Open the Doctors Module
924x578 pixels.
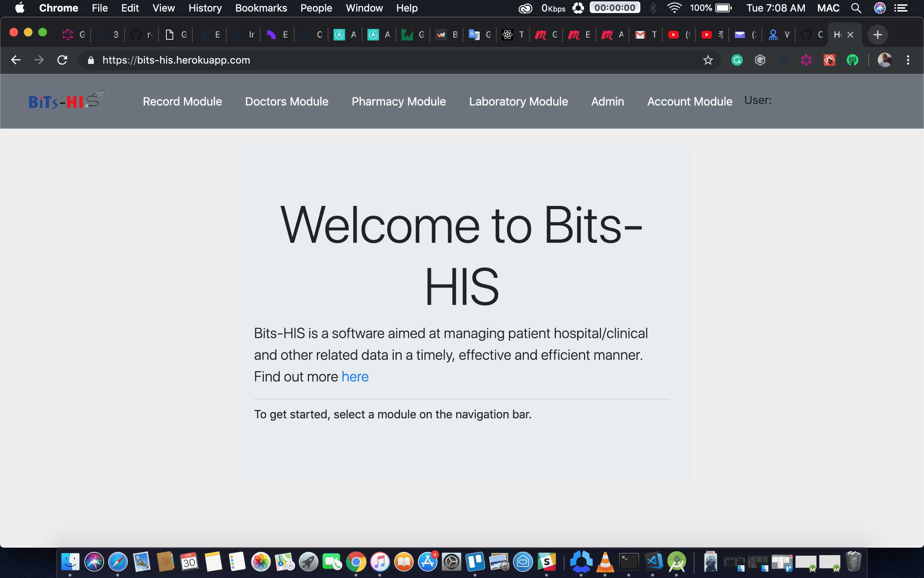[x=286, y=101]
